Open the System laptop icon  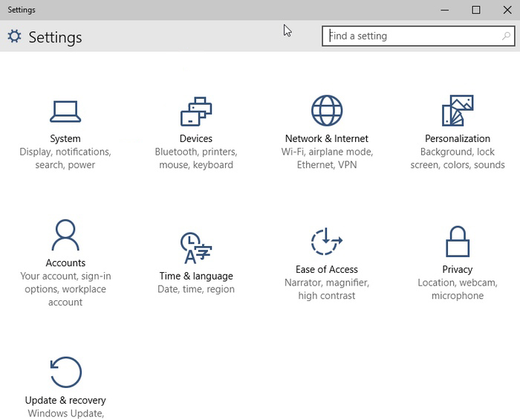click(x=65, y=112)
